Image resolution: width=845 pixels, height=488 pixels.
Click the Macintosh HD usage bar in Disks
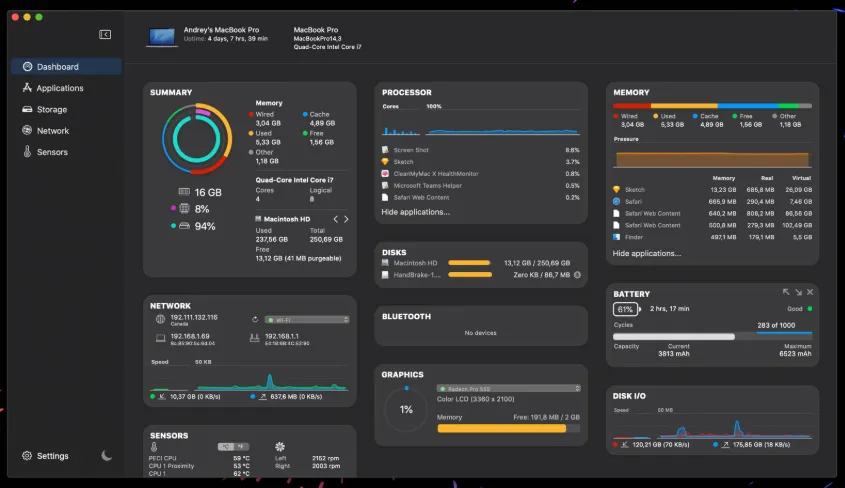coord(469,263)
